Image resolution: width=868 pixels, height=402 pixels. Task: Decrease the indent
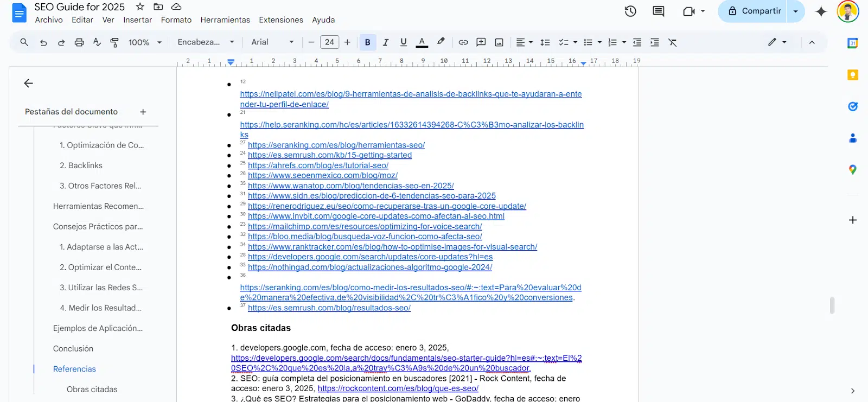637,42
